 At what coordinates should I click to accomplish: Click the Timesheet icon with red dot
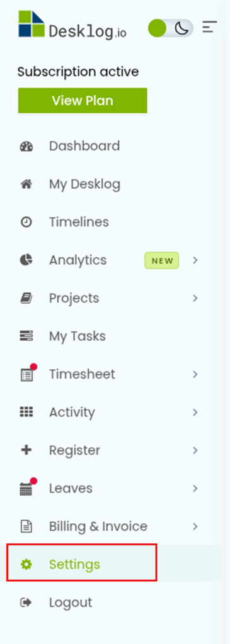[x=27, y=373]
